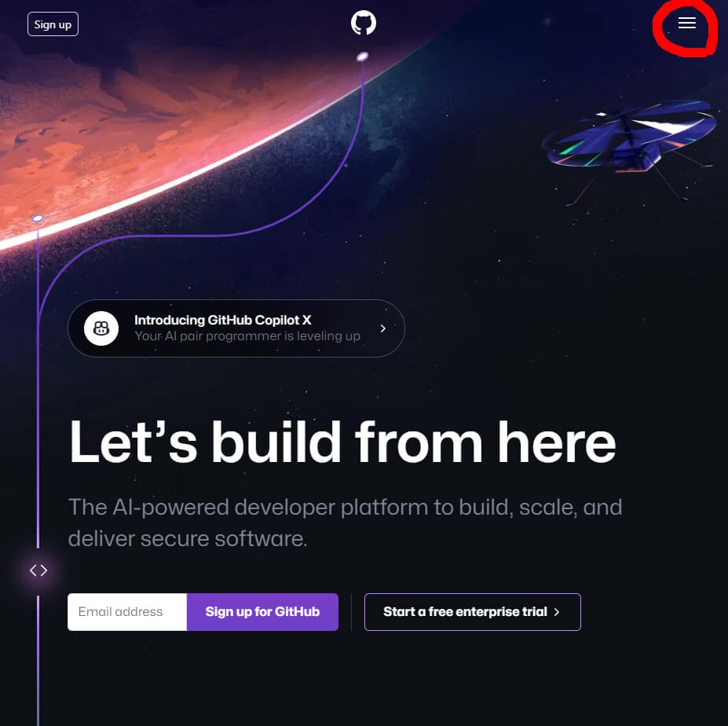Click the GitHub Octocat logo

click(x=363, y=23)
